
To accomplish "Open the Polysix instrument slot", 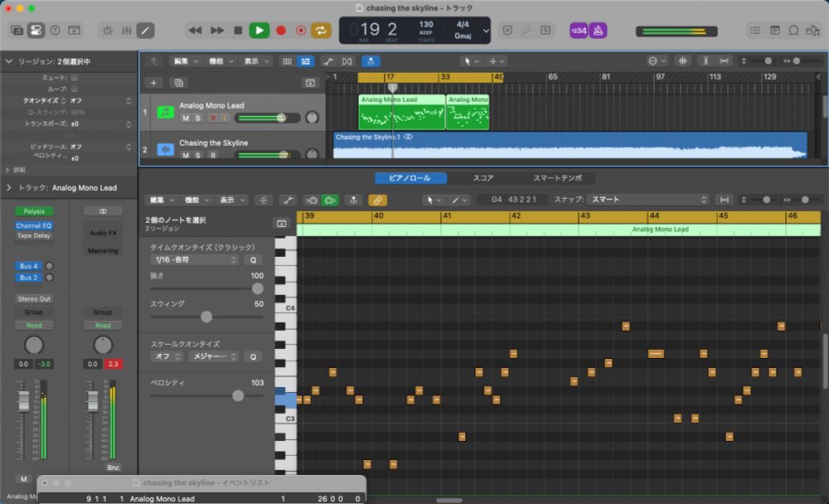I will 34,211.
